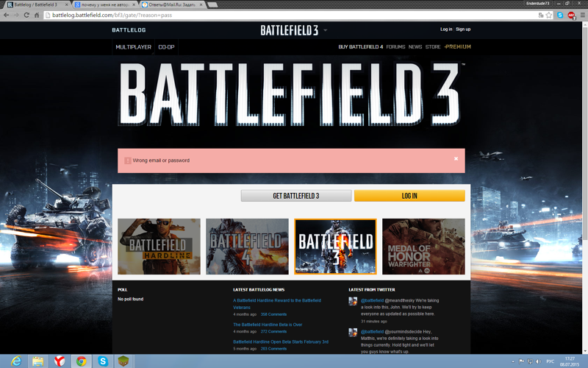This screenshot has height=368, width=588.
Task: Click the taskbar clock and date
Action: click(570, 361)
